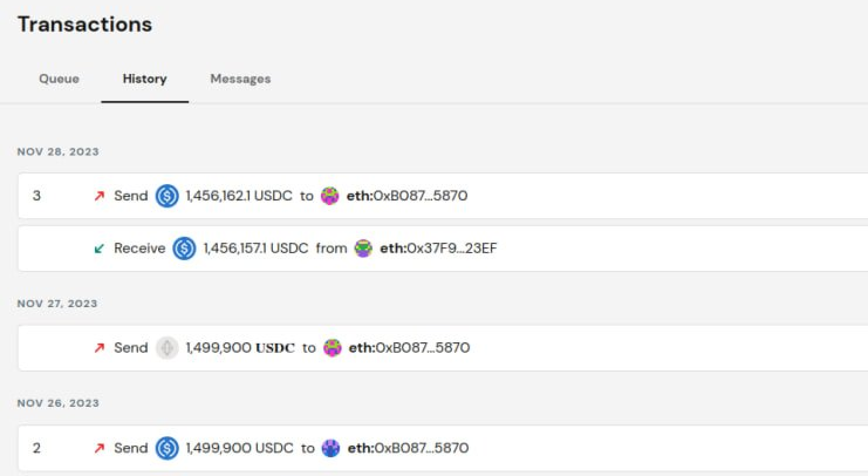
Task: Click the Nov 26 transaction nonce number 2
Action: [37, 448]
